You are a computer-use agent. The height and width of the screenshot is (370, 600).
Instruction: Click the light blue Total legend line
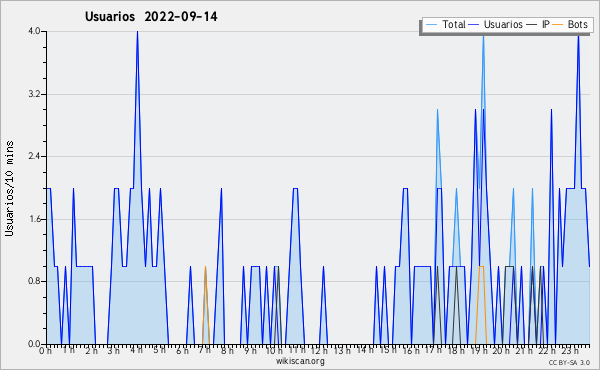click(432, 24)
